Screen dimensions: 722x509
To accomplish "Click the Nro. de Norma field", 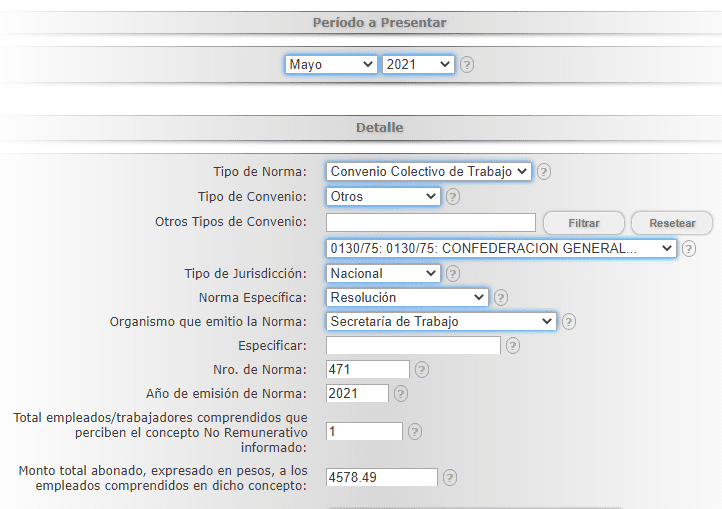I will click(x=368, y=370).
